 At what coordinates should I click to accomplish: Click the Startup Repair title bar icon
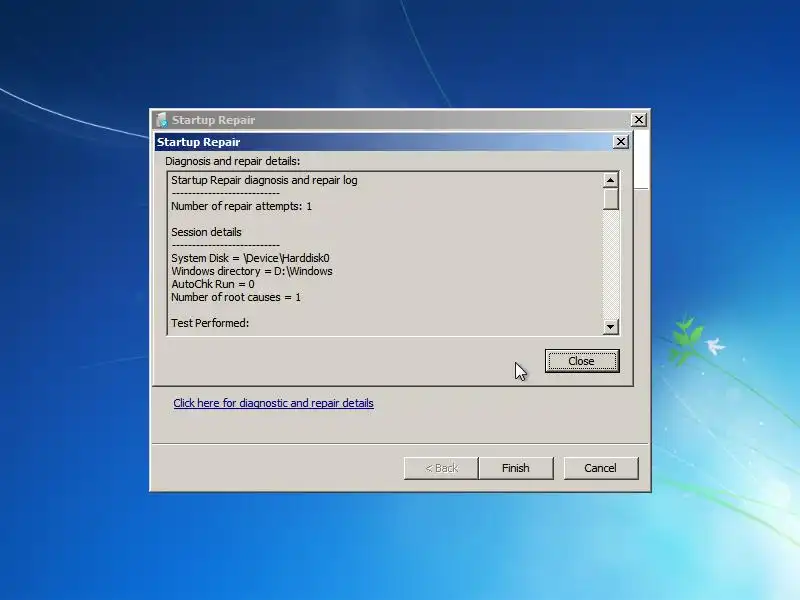[161, 120]
